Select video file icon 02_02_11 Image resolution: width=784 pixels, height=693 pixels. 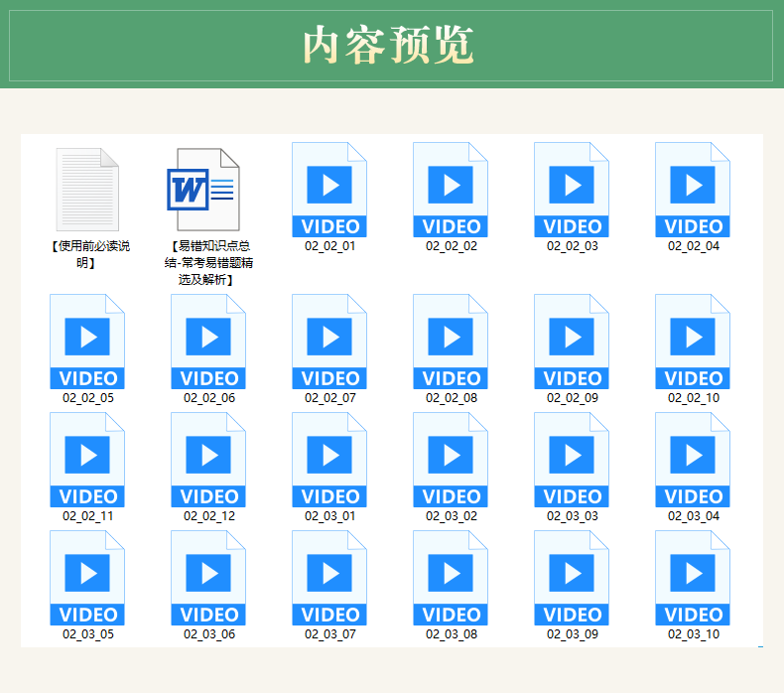[87, 460]
